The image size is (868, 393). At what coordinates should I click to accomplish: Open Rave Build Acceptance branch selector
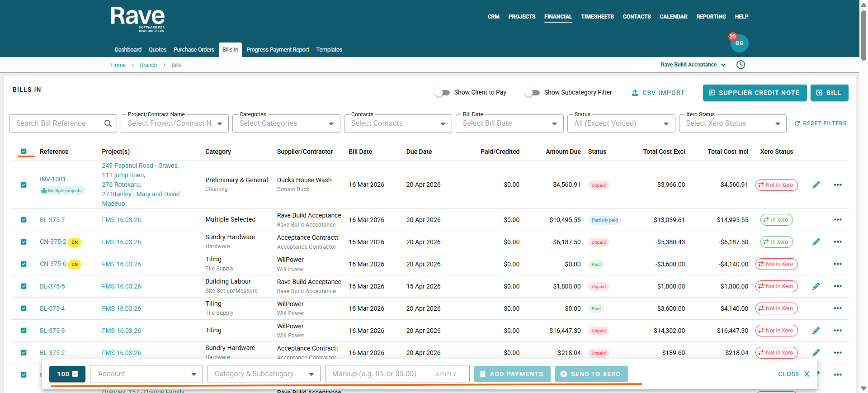coord(693,65)
